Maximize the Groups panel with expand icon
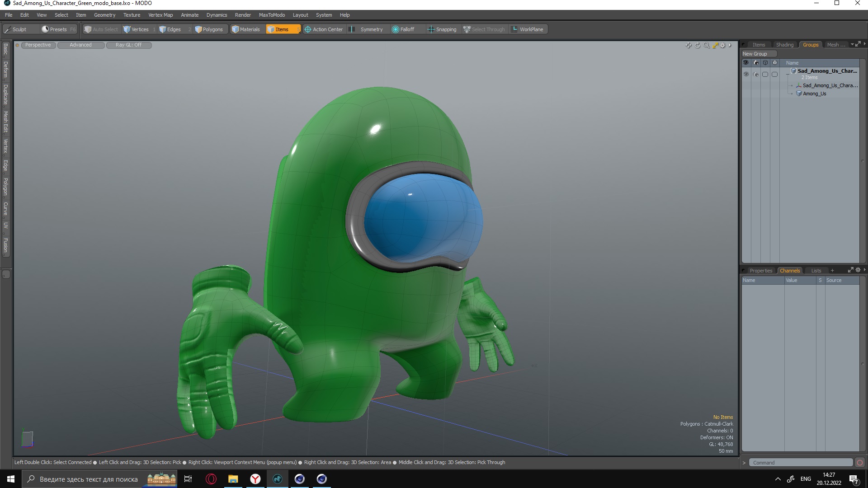Viewport: 868px width, 488px height. click(x=858, y=44)
